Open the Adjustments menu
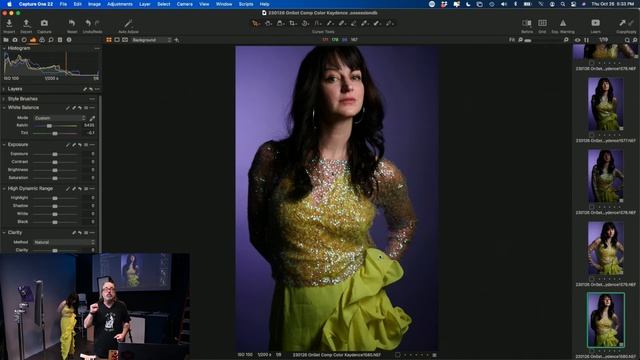Screen dimensions: 640x360 tap(120, 4)
